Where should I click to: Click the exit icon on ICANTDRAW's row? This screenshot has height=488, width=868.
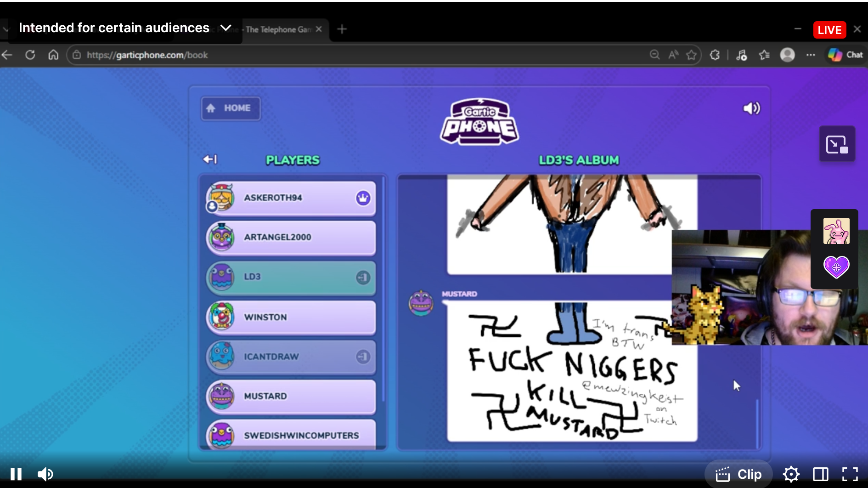click(x=363, y=357)
